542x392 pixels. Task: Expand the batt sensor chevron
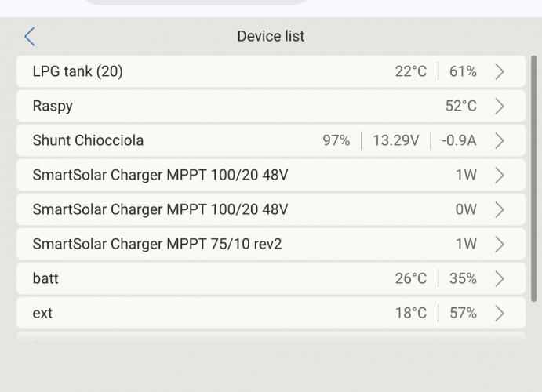pos(500,279)
